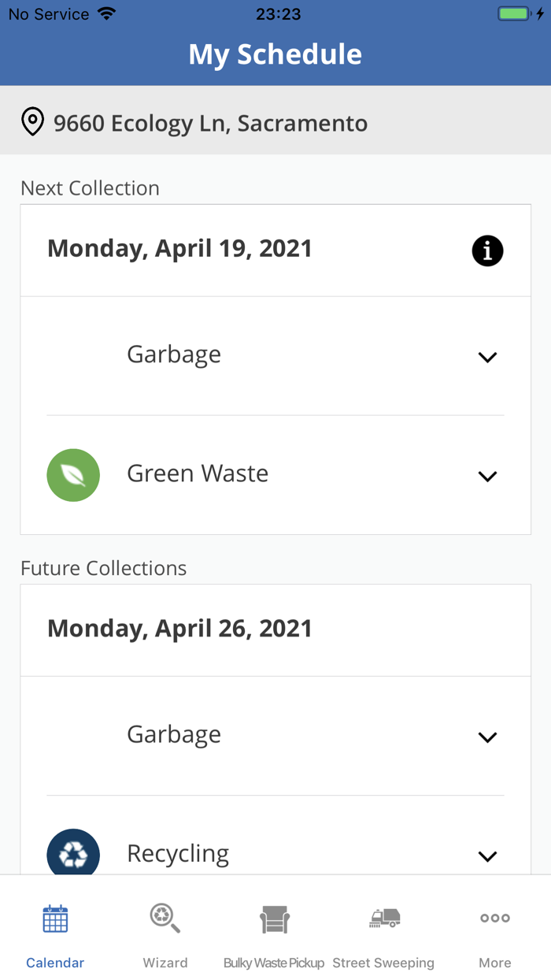Switch to the Wizard tab
The width and height of the screenshot is (551, 980).
[165, 934]
